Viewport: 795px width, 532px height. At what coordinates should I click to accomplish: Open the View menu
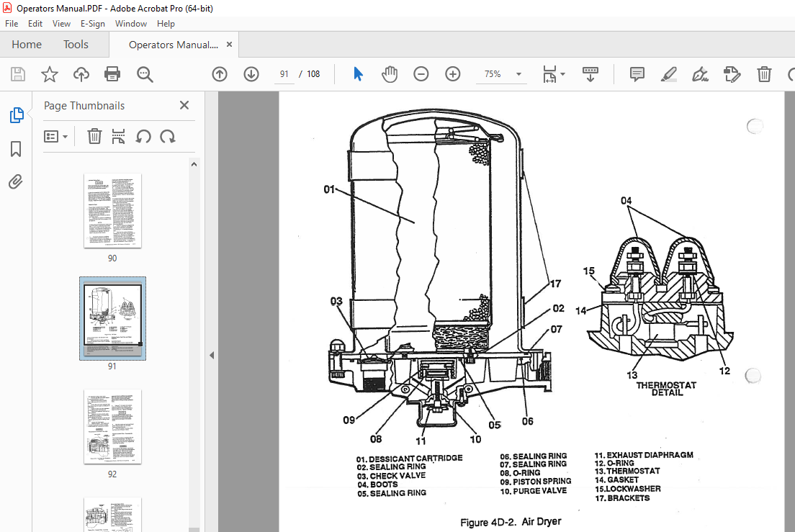pos(61,23)
